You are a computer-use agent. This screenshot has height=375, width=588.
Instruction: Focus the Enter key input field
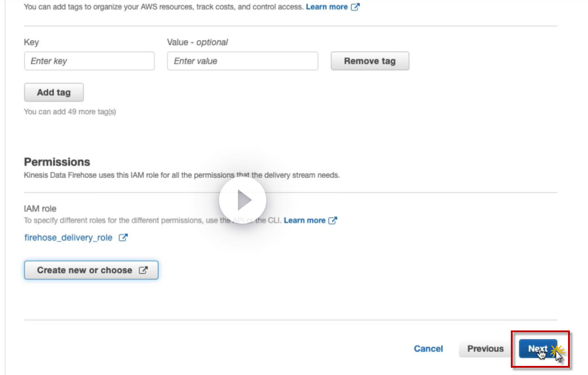[89, 61]
